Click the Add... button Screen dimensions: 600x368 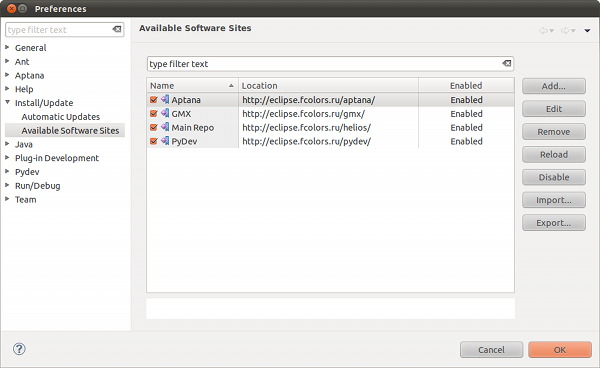(x=554, y=86)
